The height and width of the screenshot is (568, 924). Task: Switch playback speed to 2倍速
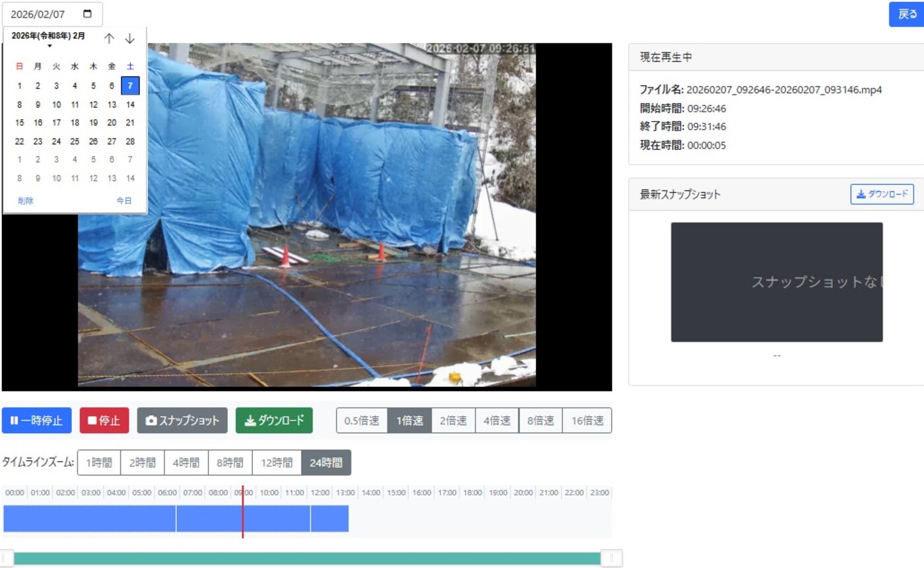[x=453, y=421]
